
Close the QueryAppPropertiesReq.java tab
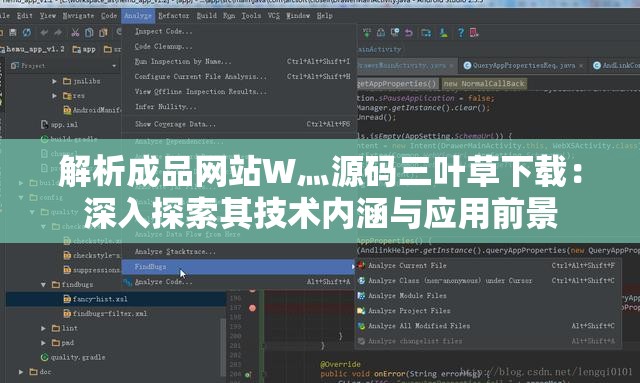coord(581,66)
